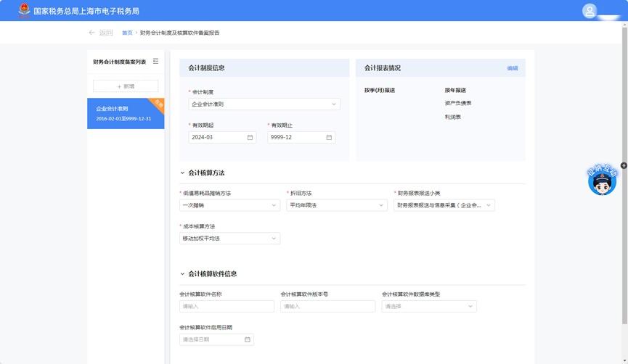Viewport: 628px width, 364px height.
Task: Open calendar icon in 有效期起 field
Action: [x=250, y=137]
